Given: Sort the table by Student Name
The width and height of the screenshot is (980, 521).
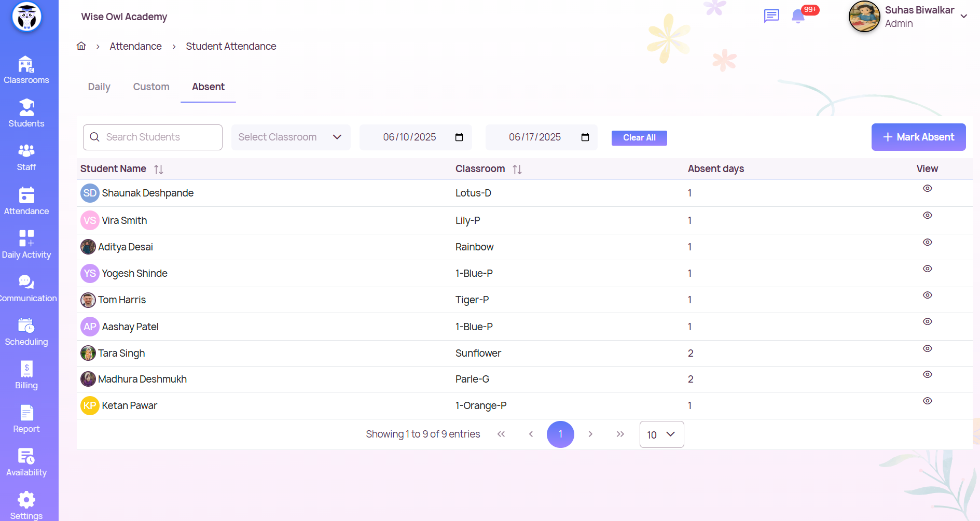Looking at the screenshot, I should coord(159,170).
